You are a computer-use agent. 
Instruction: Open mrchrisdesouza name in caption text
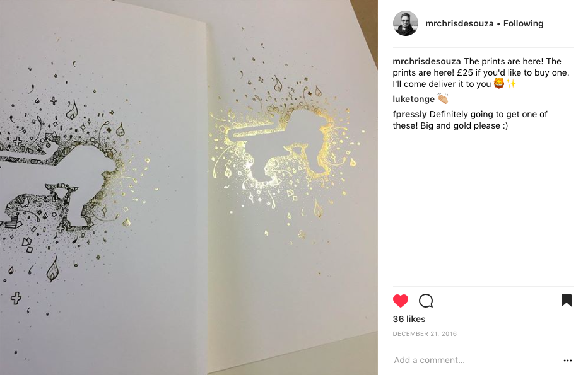pyautogui.click(x=426, y=61)
